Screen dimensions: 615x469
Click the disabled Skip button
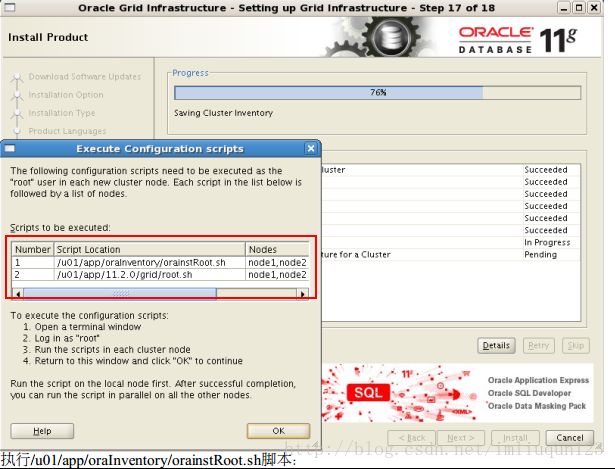pos(575,345)
